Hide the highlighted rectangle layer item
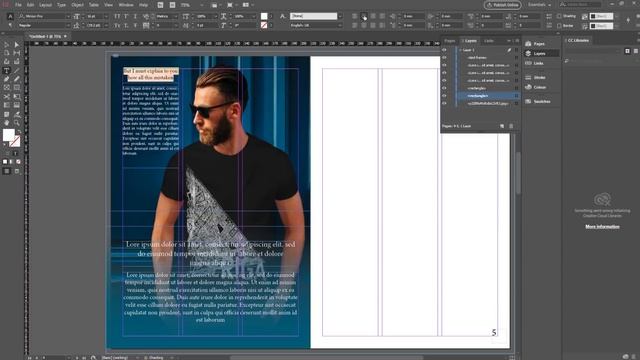The width and height of the screenshot is (640, 360). 444,96
